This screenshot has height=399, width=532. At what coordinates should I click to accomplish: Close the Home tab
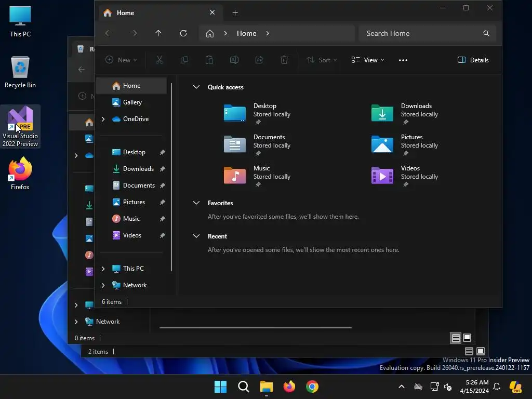(212, 12)
